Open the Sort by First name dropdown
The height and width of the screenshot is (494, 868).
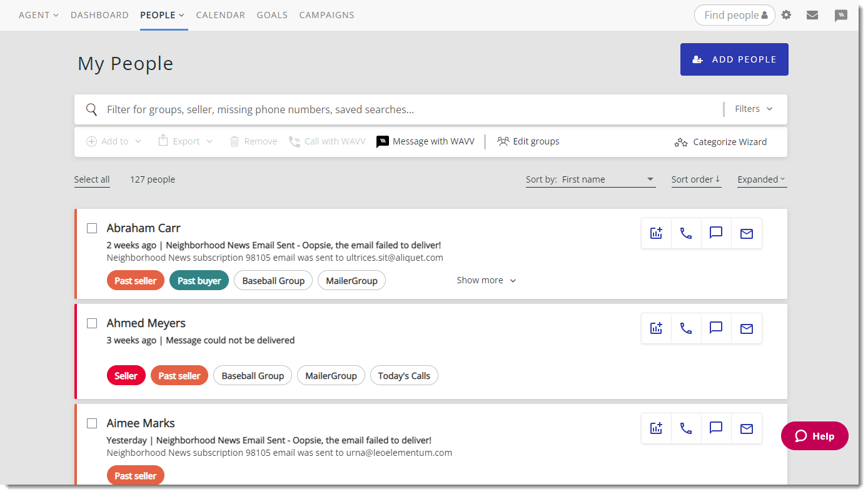590,179
